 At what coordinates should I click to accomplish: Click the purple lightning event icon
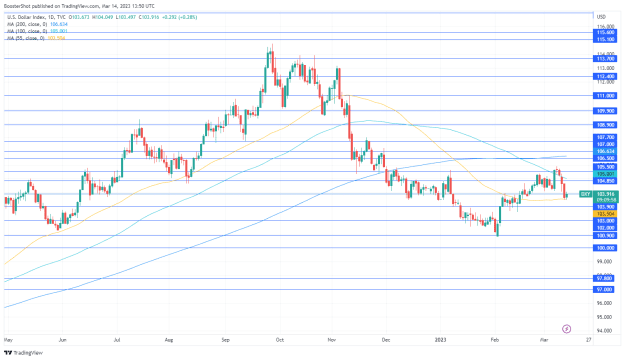pos(566,329)
